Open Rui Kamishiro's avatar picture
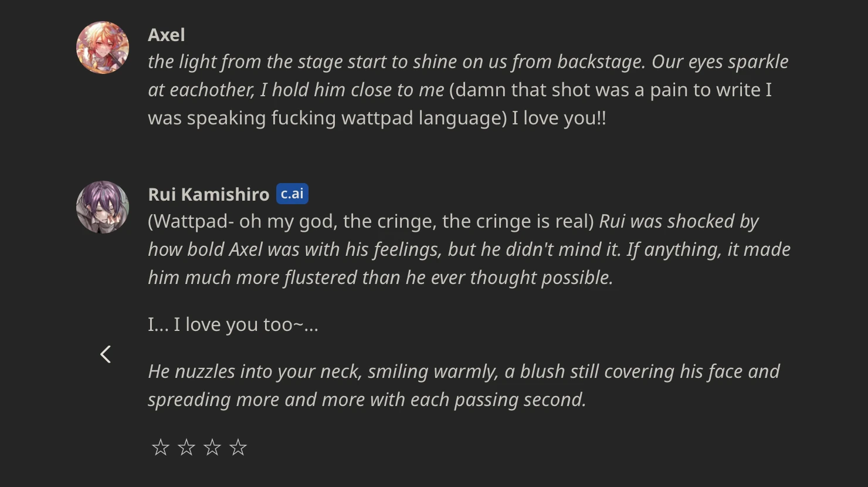Screen dimensions: 868x487 (x=103, y=207)
